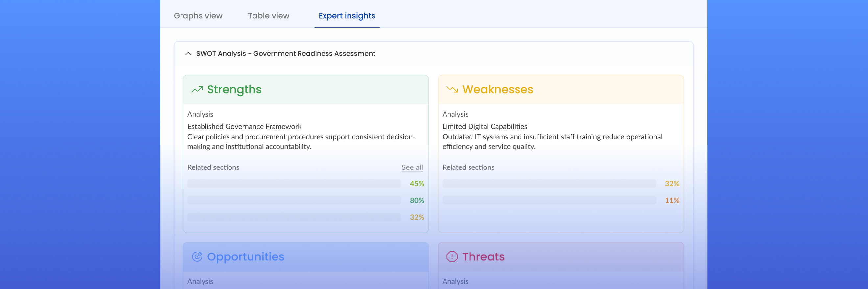Click Related sections label under Weaknesses
Screen dimensions: 868x289
click(x=469, y=167)
